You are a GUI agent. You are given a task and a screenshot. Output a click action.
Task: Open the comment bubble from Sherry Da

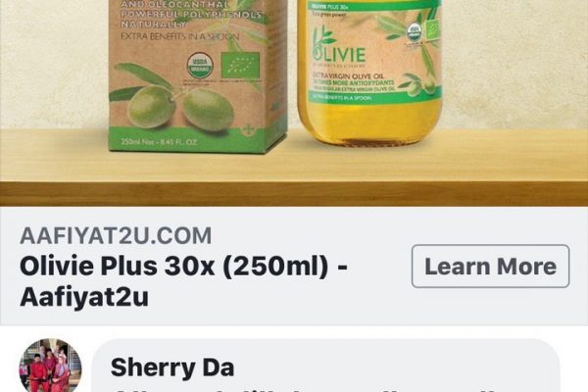326,366
